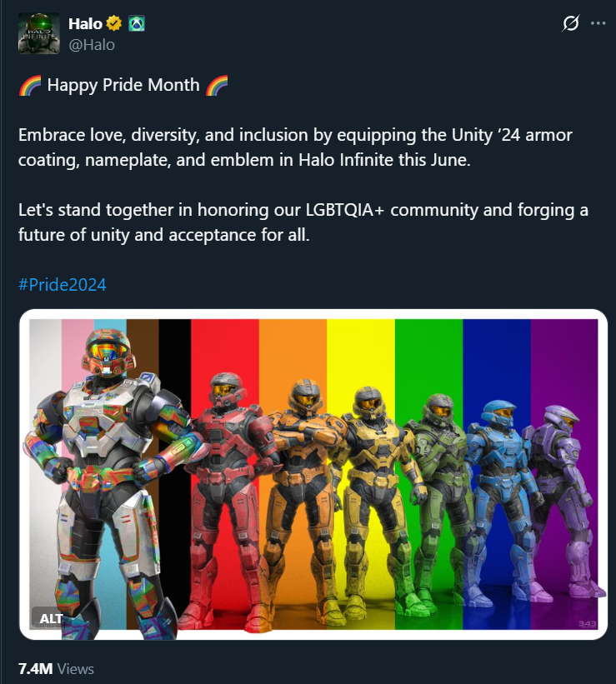
Task: Click the Xbox affiliate badge beside Halo
Action: [x=137, y=23]
